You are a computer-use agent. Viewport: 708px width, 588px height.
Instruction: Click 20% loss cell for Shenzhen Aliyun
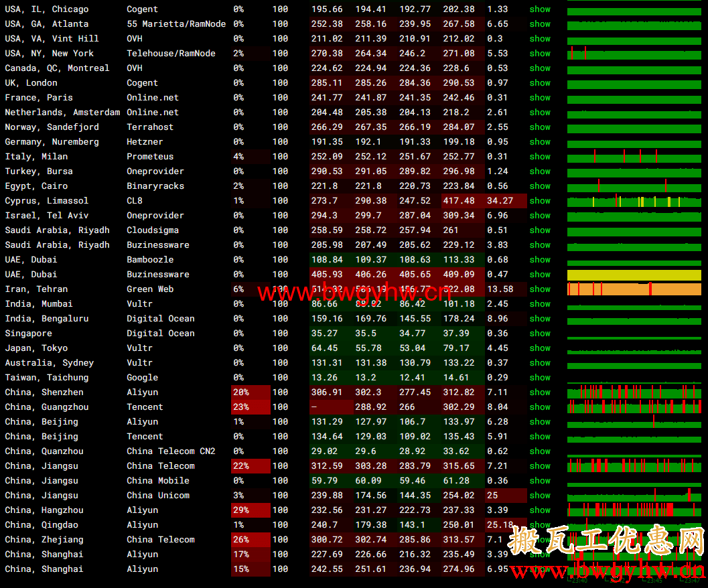point(251,392)
